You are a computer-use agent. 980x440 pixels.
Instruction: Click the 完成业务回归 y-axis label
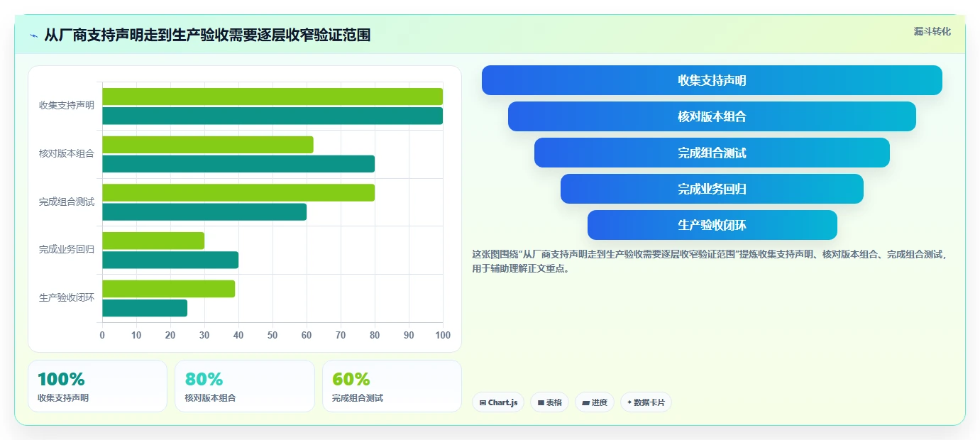pyautogui.click(x=67, y=249)
